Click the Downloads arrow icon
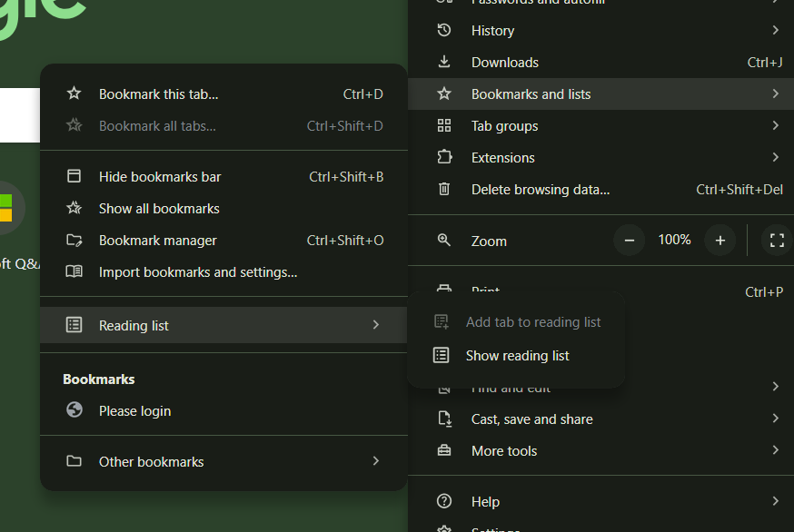 click(x=444, y=62)
